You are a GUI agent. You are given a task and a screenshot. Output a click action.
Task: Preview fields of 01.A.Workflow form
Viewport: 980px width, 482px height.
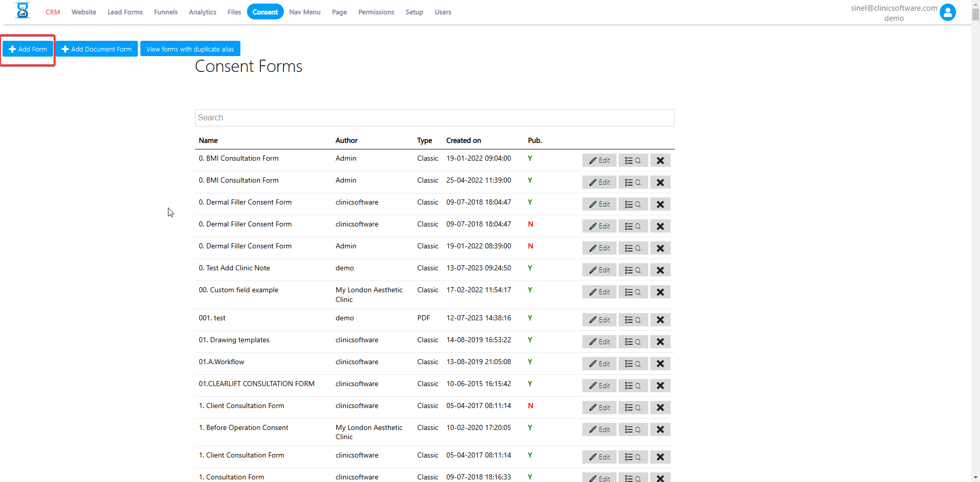tap(633, 364)
